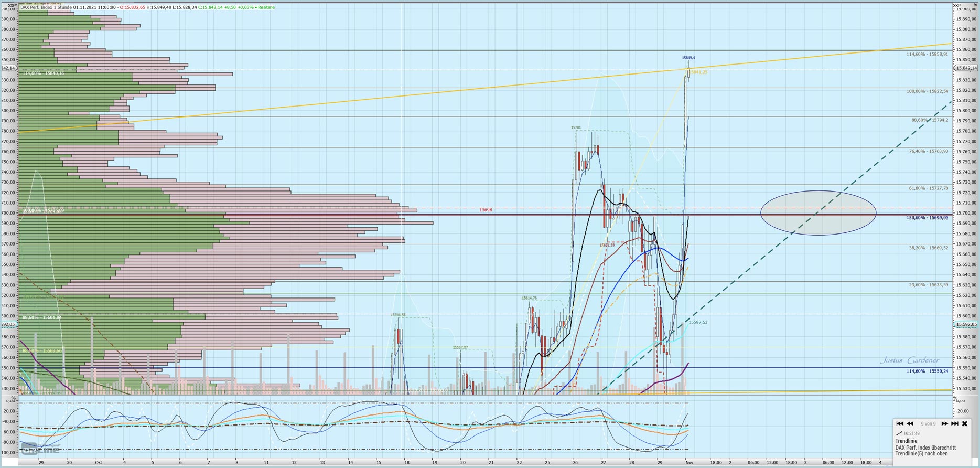
Task: Jump to the last alert notification
Action: (955, 424)
